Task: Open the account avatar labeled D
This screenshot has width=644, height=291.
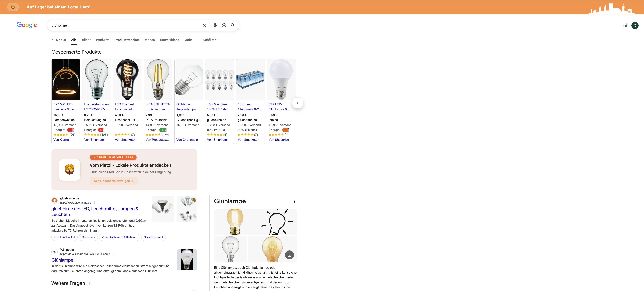Action: coord(635,25)
